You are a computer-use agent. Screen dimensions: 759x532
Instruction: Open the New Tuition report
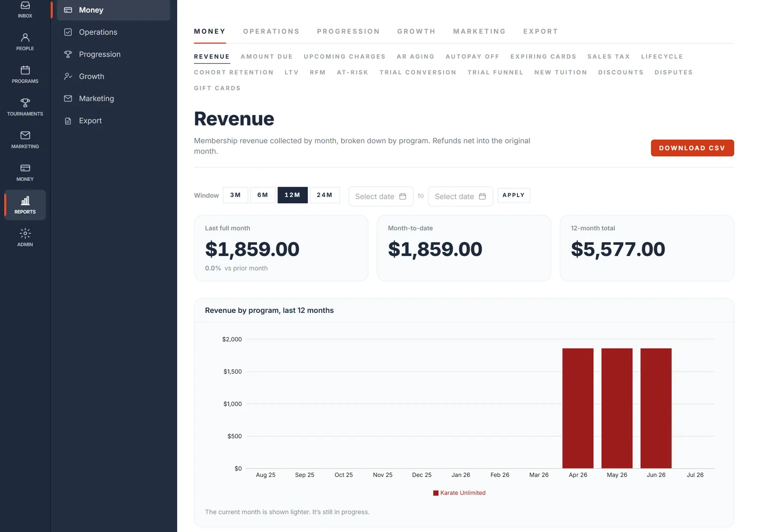pyautogui.click(x=561, y=73)
